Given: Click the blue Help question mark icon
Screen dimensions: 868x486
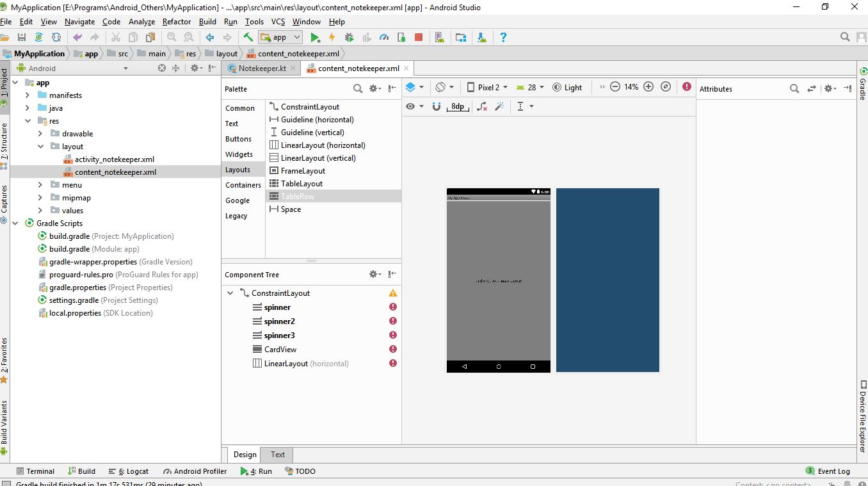Looking at the screenshot, I should click(503, 37).
